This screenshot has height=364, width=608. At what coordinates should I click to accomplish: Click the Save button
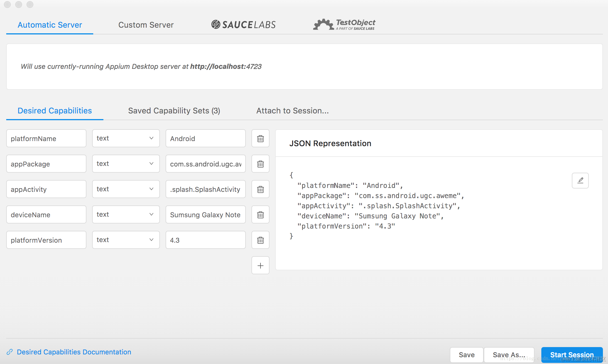click(x=466, y=355)
